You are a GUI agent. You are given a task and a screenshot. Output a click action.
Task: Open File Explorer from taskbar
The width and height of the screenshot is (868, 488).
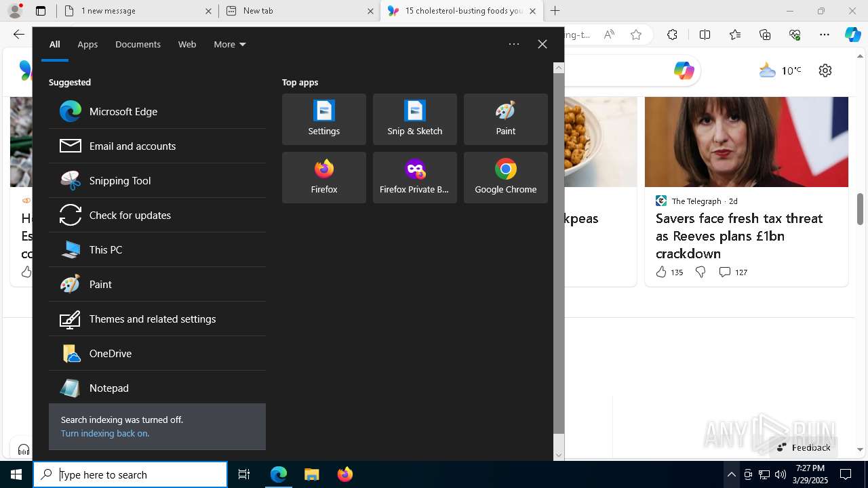pos(312,474)
